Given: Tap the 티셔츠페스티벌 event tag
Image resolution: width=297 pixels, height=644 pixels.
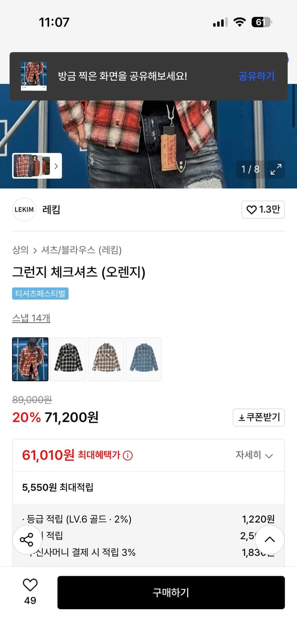Looking at the screenshot, I should [41, 295].
